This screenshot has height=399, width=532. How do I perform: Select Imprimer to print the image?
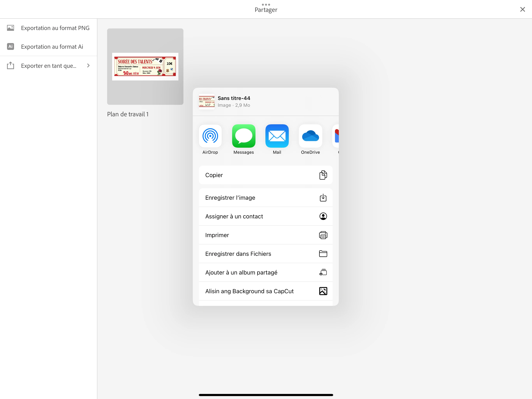(266, 235)
